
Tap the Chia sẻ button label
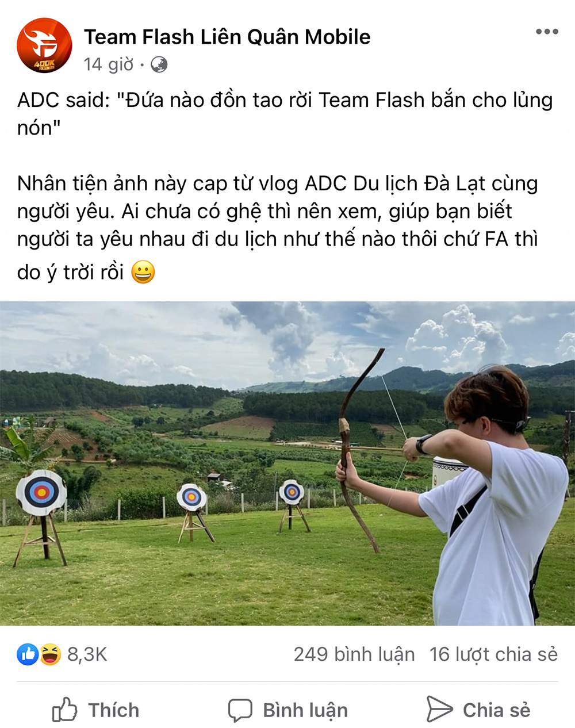point(497,710)
